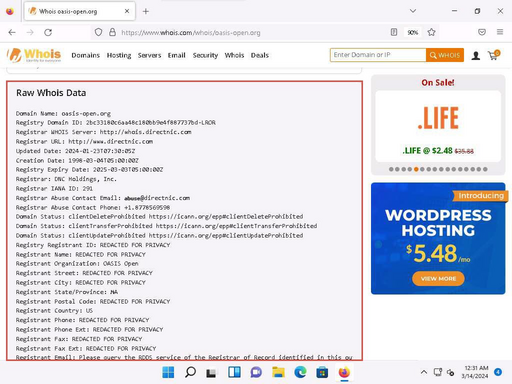
Task: Select the highlighted orange carousel dot
Action: pyautogui.click(x=416, y=169)
